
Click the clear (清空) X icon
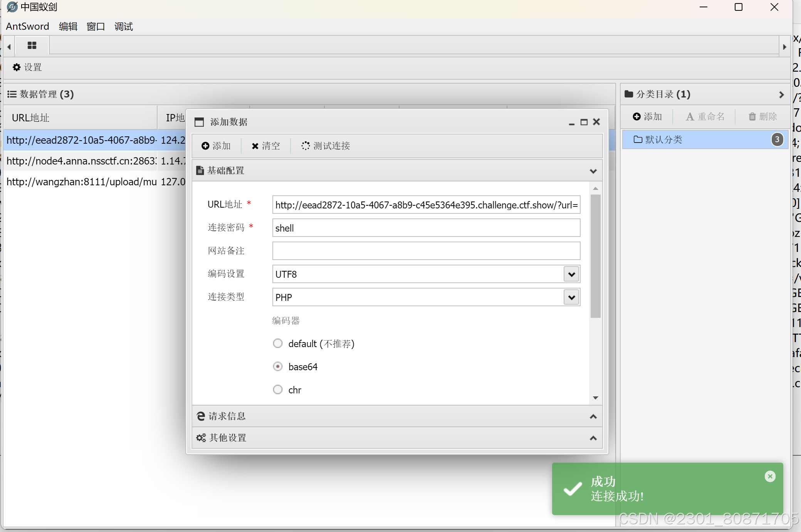(255, 146)
